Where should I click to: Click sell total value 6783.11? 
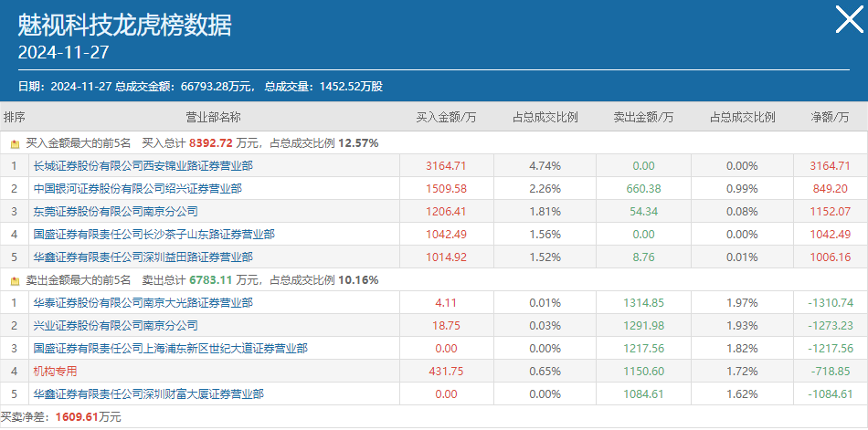pos(211,280)
